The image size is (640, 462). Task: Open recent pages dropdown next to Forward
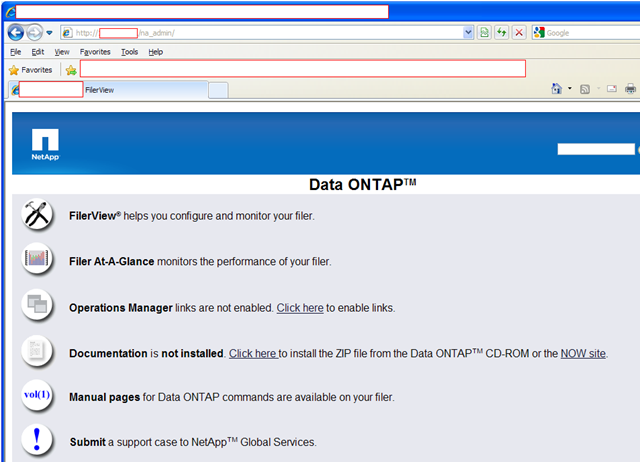(49, 33)
